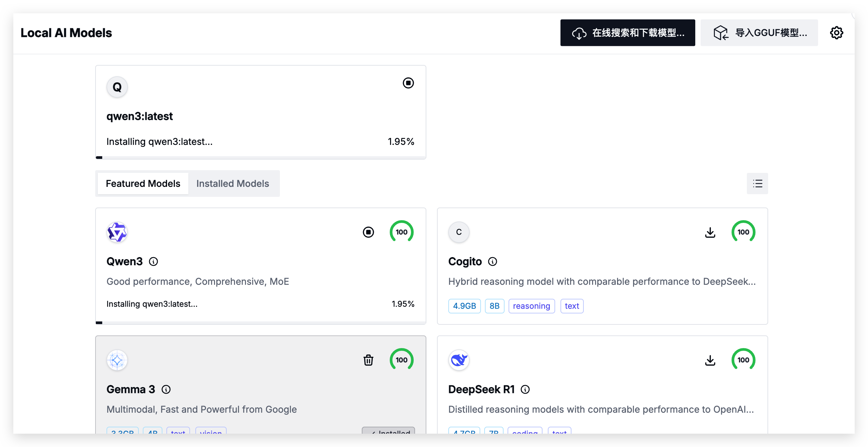Click the Cogito score 100 gauge
Screen dimensions: 868x447
point(743,232)
